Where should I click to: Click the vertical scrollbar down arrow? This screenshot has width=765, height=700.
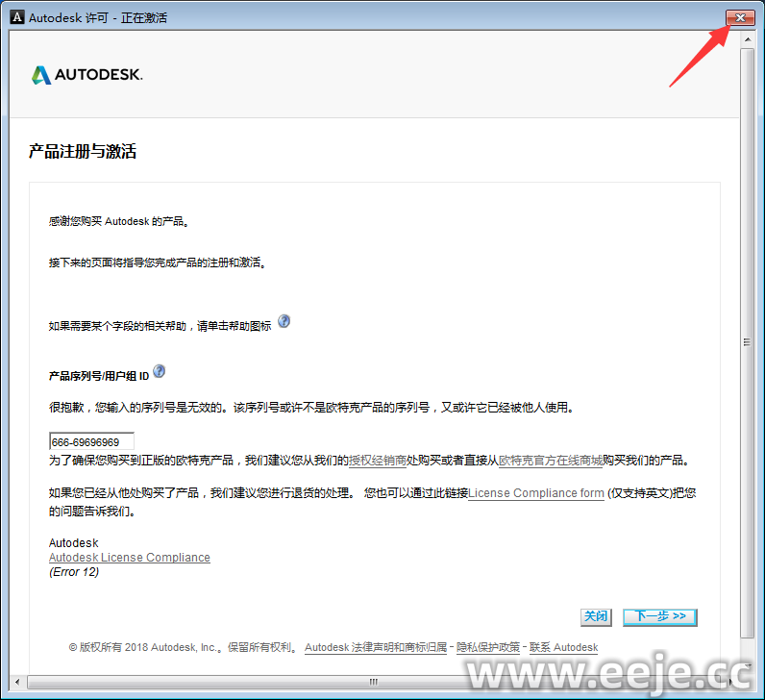pyautogui.click(x=747, y=664)
